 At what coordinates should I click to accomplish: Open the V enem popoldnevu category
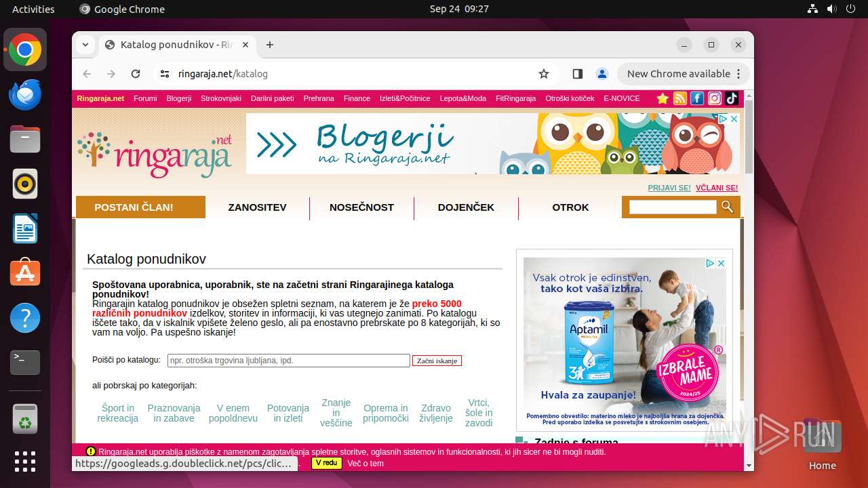233,413
